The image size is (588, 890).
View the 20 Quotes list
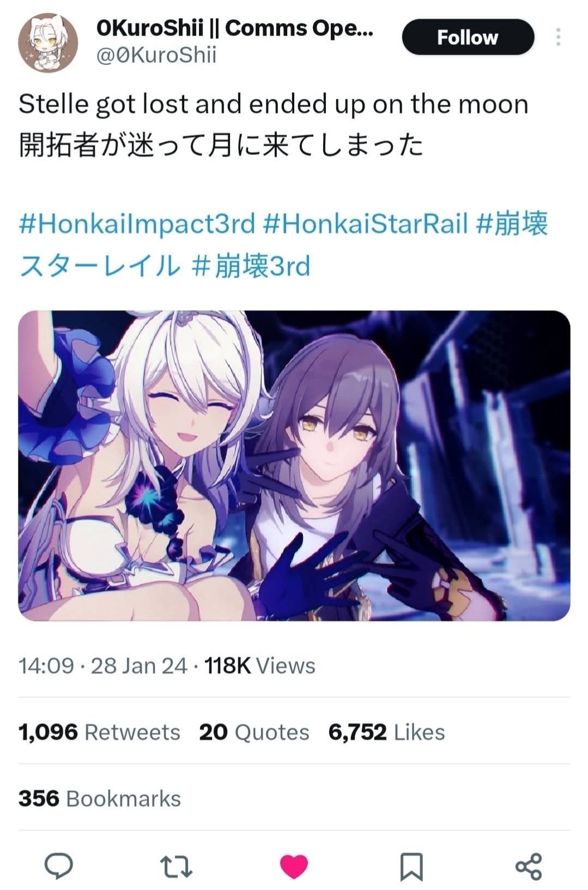point(254,732)
